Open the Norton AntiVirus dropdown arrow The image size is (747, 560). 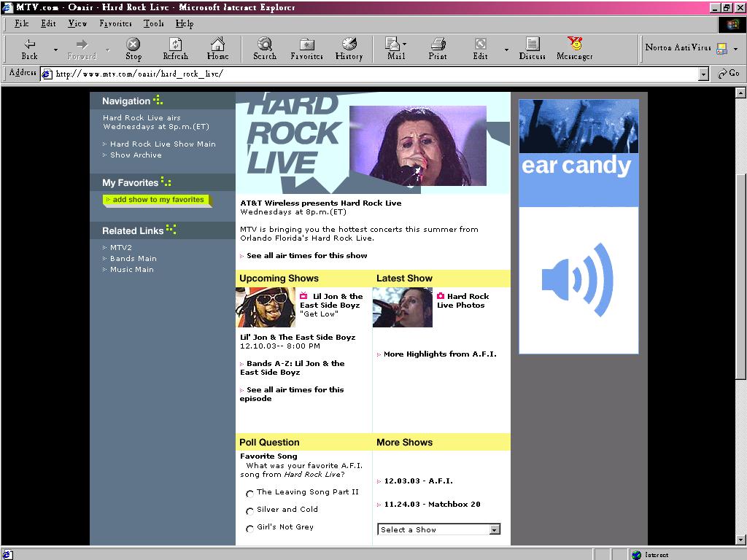pyautogui.click(x=735, y=49)
